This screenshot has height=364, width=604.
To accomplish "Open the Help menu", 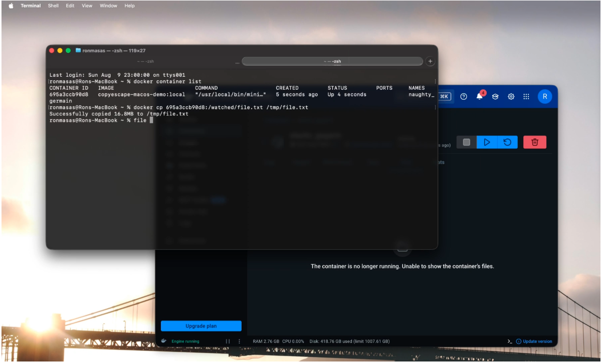I will 130,6.
